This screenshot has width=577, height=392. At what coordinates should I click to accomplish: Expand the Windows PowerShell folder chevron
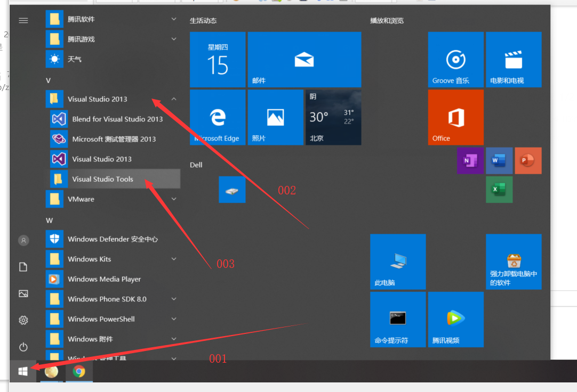[x=174, y=318]
